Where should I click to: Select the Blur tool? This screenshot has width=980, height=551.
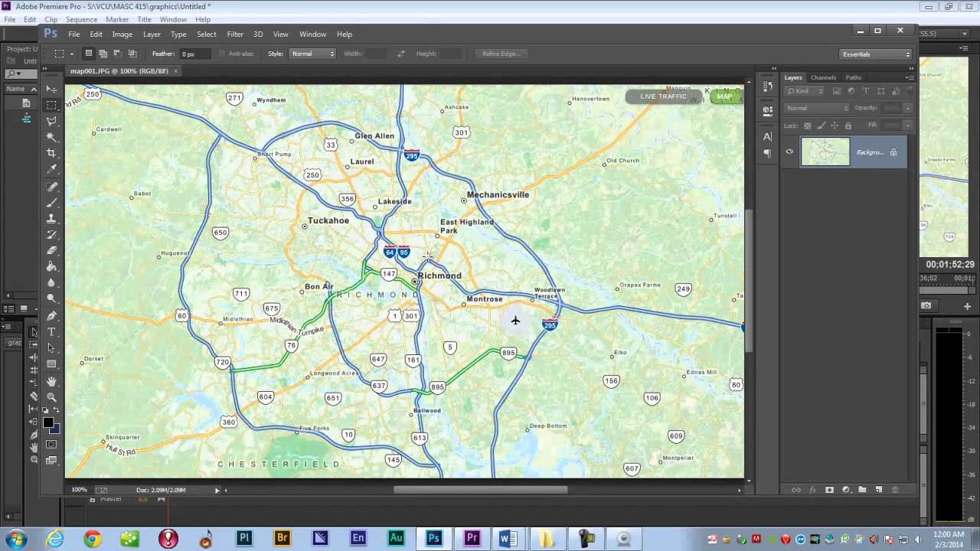51,282
